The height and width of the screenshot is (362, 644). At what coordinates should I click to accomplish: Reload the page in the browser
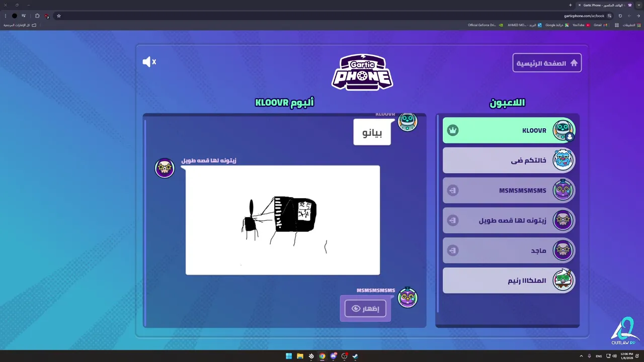[620, 16]
